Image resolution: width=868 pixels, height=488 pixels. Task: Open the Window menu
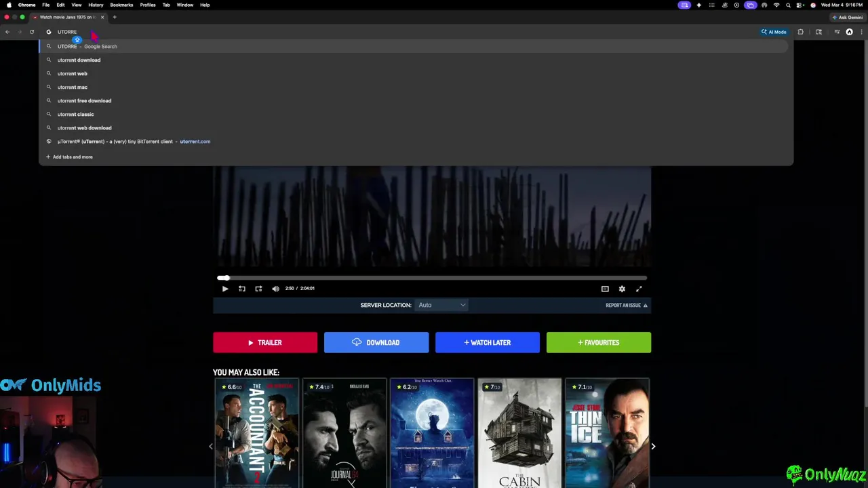pyautogui.click(x=185, y=5)
